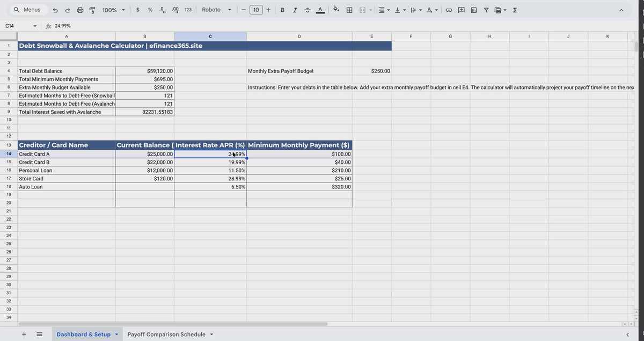
Task: Select the $250.00 cell in E4
Action: pyautogui.click(x=372, y=71)
